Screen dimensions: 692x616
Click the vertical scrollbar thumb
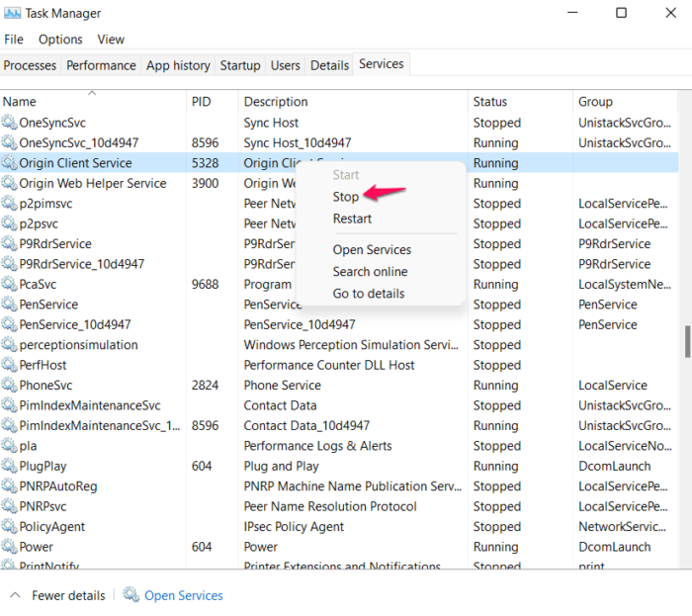(x=686, y=341)
